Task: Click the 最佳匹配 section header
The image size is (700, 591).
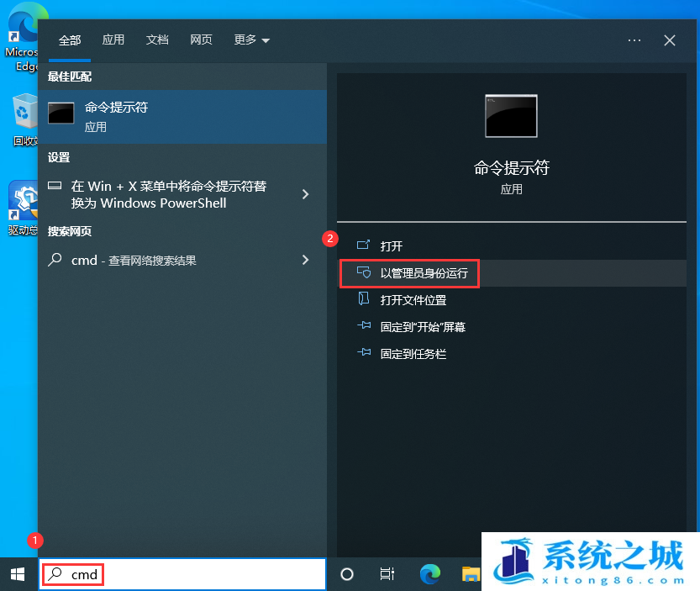Action: point(70,77)
